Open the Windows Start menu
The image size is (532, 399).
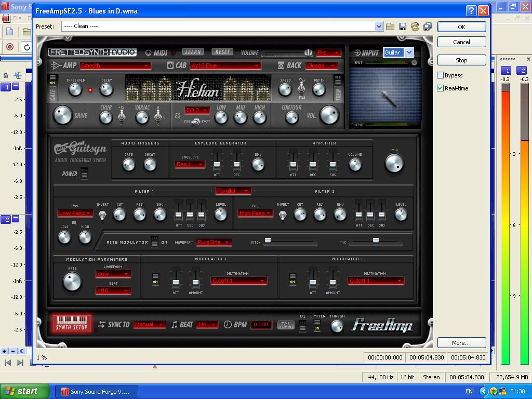(25, 391)
